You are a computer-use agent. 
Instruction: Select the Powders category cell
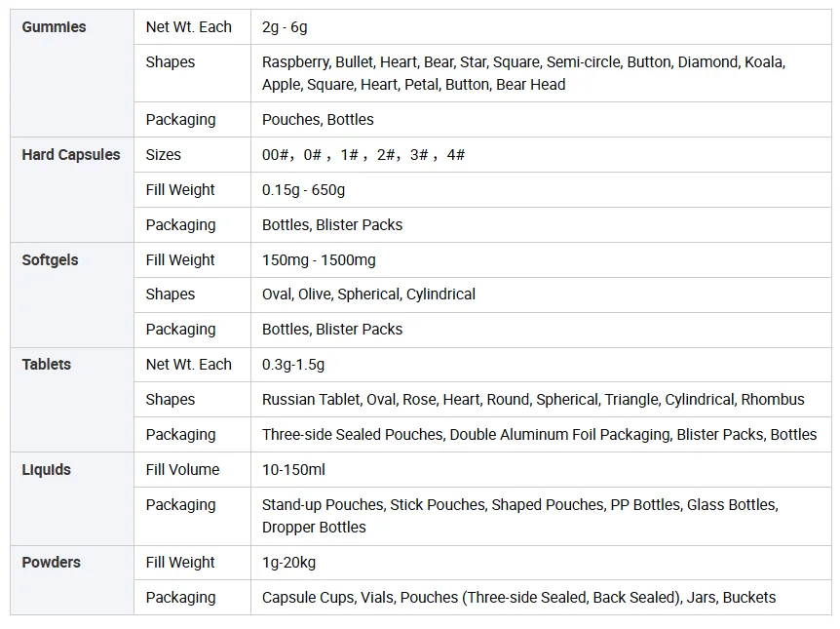point(72,580)
